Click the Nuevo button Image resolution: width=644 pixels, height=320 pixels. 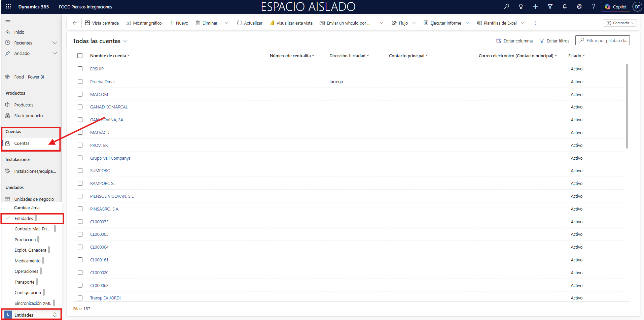[x=179, y=23]
